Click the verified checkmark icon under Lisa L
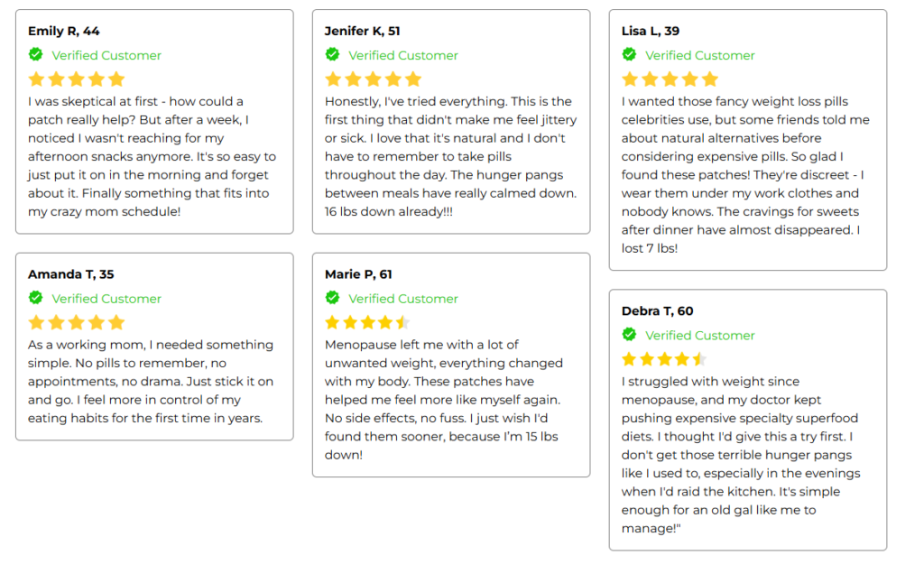924x583 pixels. click(630, 54)
